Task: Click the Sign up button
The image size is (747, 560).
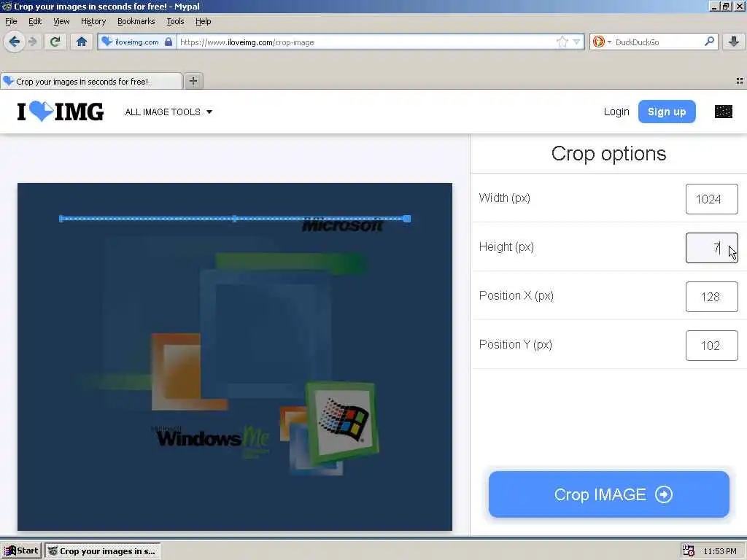Action: tap(667, 112)
